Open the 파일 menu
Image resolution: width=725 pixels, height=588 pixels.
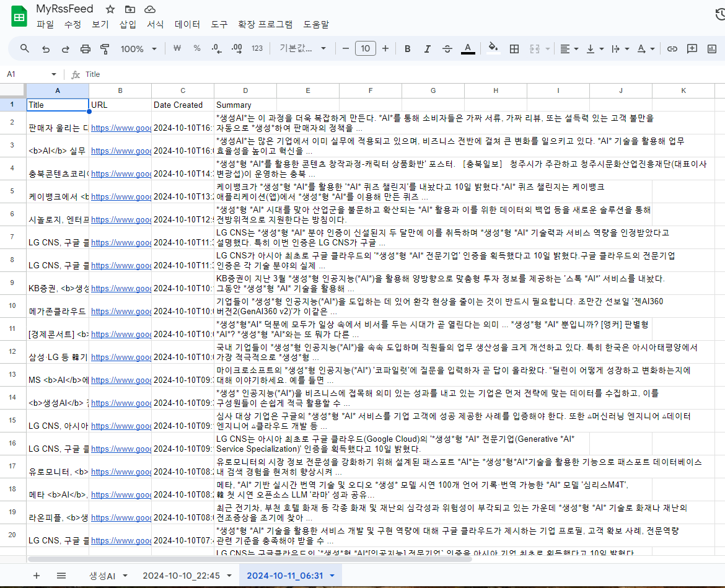pos(45,25)
